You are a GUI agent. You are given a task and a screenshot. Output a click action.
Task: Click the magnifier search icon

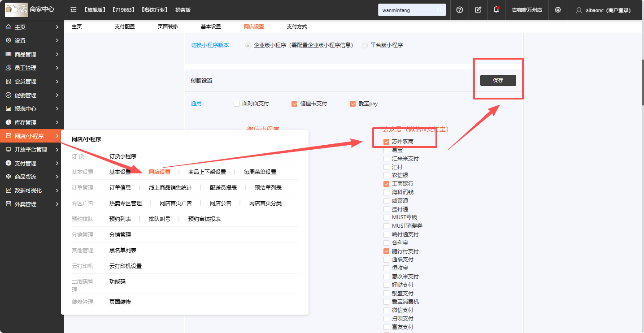click(x=439, y=10)
